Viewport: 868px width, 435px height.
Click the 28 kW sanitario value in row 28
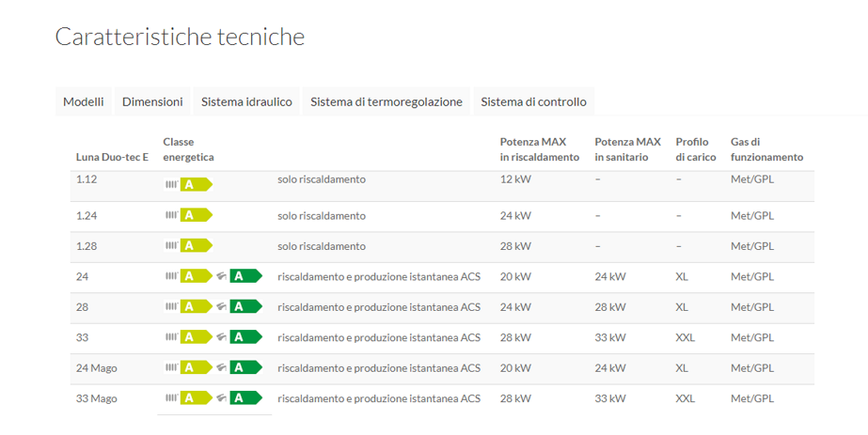pos(610,307)
